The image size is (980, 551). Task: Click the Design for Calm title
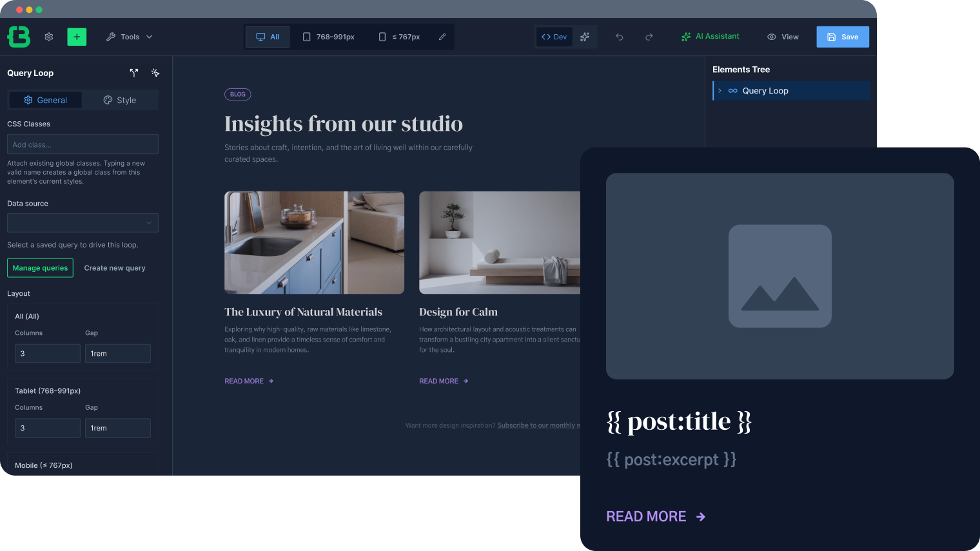pyautogui.click(x=458, y=312)
